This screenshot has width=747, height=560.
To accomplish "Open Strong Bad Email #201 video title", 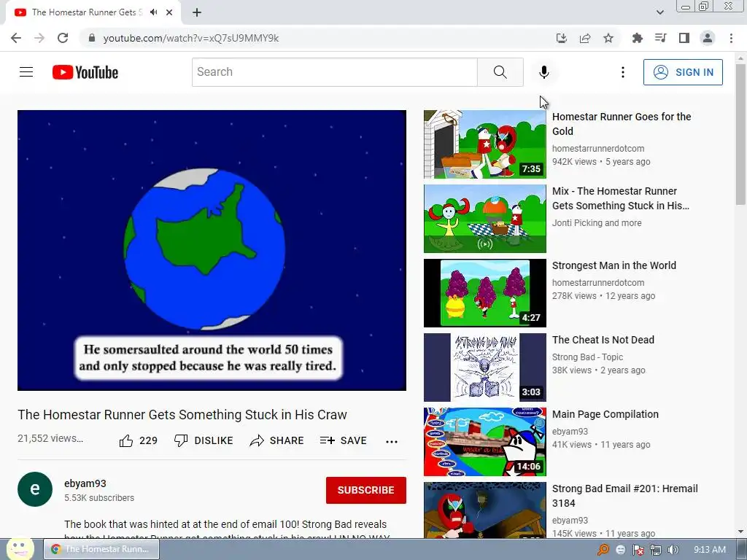I will [624, 496].
